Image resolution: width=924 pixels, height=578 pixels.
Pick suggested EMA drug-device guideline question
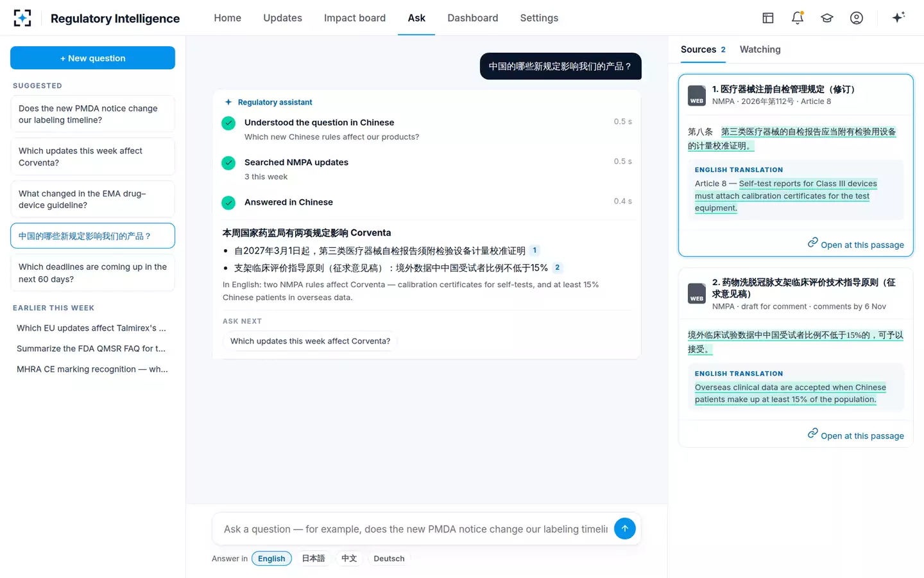click(x=92, y=199)
